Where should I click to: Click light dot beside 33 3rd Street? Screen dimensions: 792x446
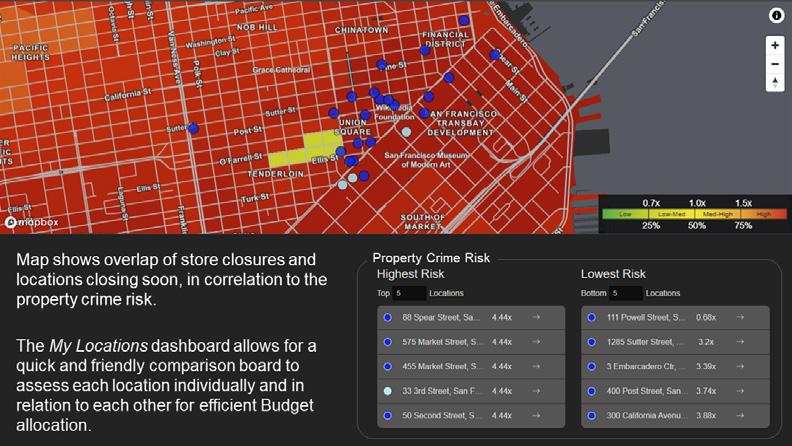click(x=387, y=391)
